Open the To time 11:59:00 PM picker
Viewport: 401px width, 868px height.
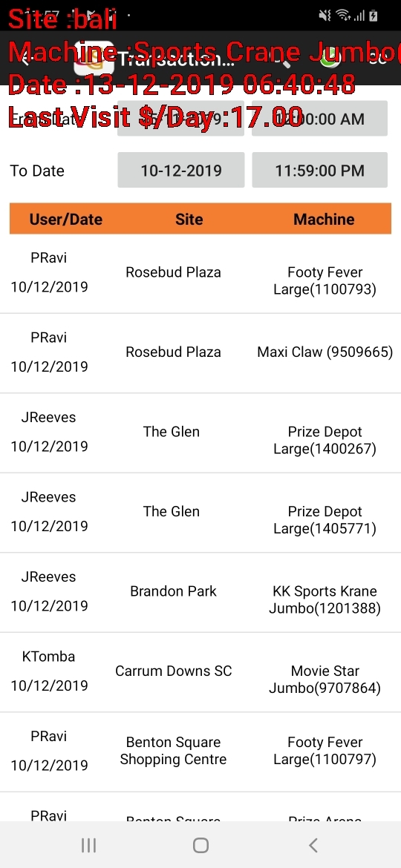pyautogui.click(x=319, y=170)
